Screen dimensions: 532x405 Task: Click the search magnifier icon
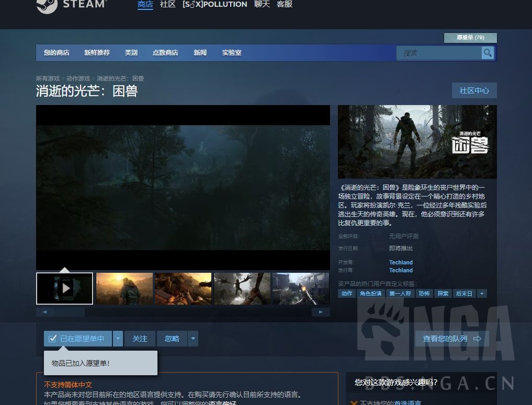[x=488, y=53]
